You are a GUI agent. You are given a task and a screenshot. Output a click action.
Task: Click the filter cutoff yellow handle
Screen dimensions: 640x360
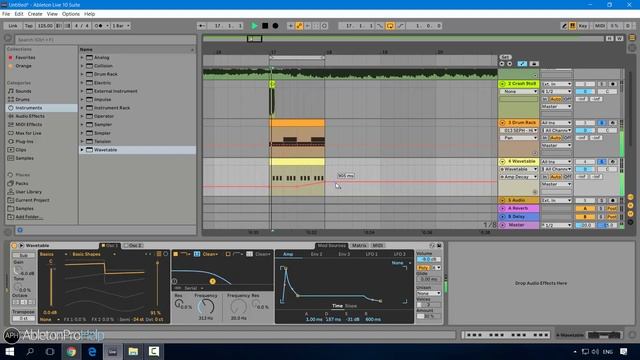[212, 281]
